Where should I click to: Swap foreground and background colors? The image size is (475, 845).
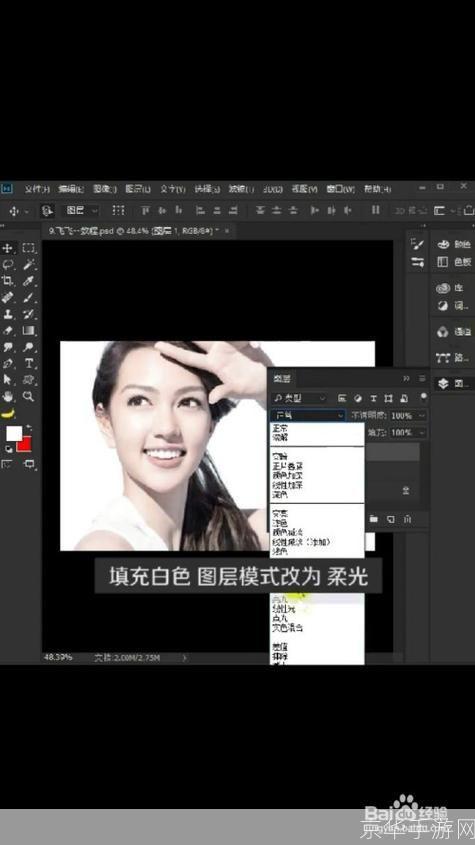pos(29,429)
